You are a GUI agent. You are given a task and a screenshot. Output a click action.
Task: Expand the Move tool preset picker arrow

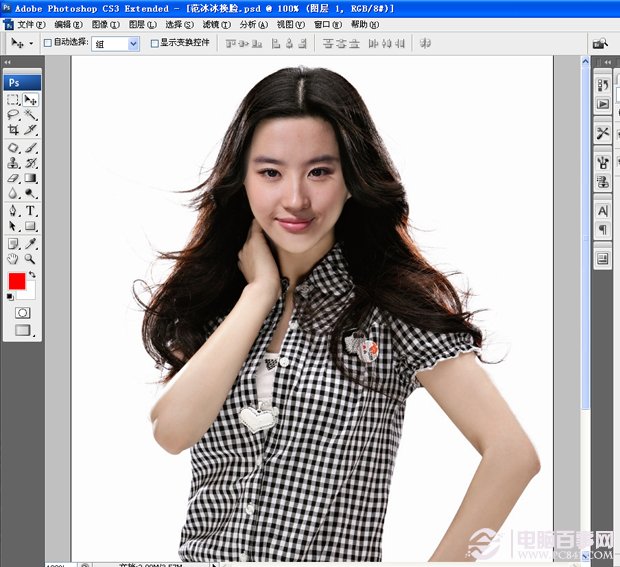(31, 43)
